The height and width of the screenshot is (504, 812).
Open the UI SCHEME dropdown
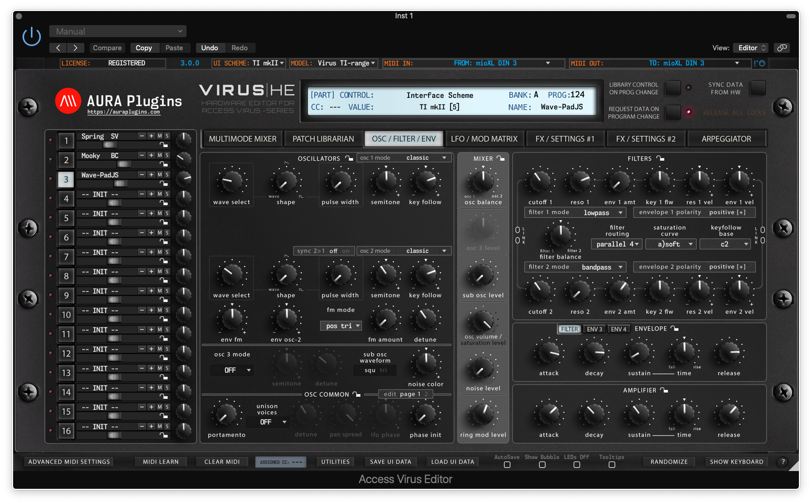(x=249, y=63)
